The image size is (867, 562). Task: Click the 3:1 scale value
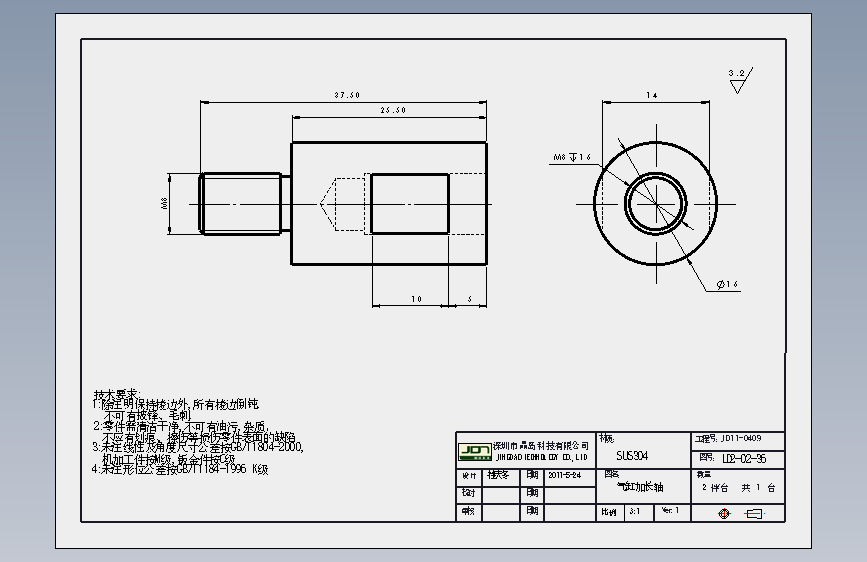pos(635,512)
